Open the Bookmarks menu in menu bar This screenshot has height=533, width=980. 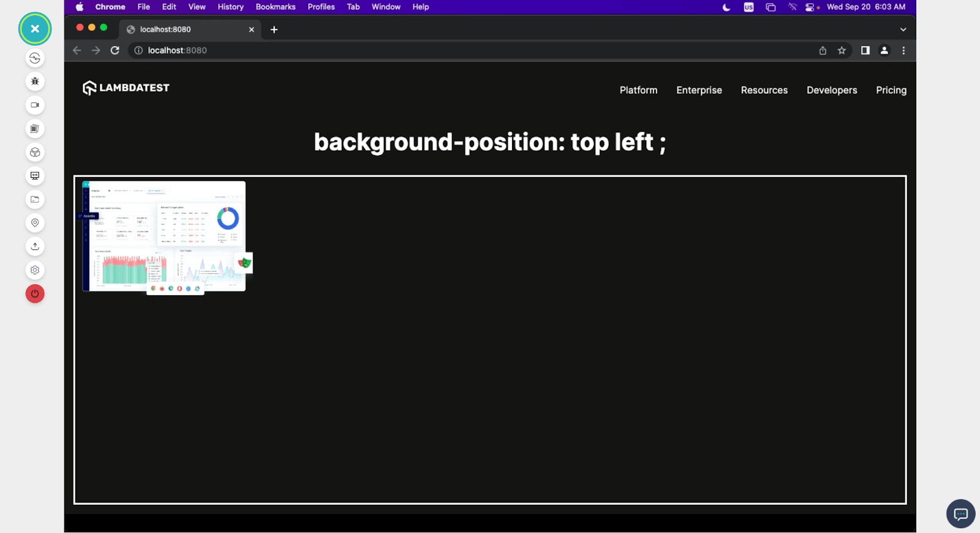276,7
